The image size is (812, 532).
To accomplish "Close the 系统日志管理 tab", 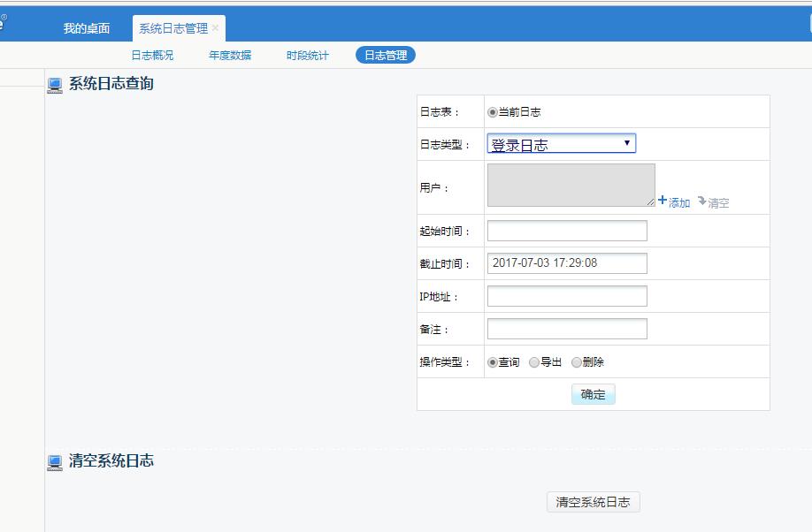I will pos(215,28).
